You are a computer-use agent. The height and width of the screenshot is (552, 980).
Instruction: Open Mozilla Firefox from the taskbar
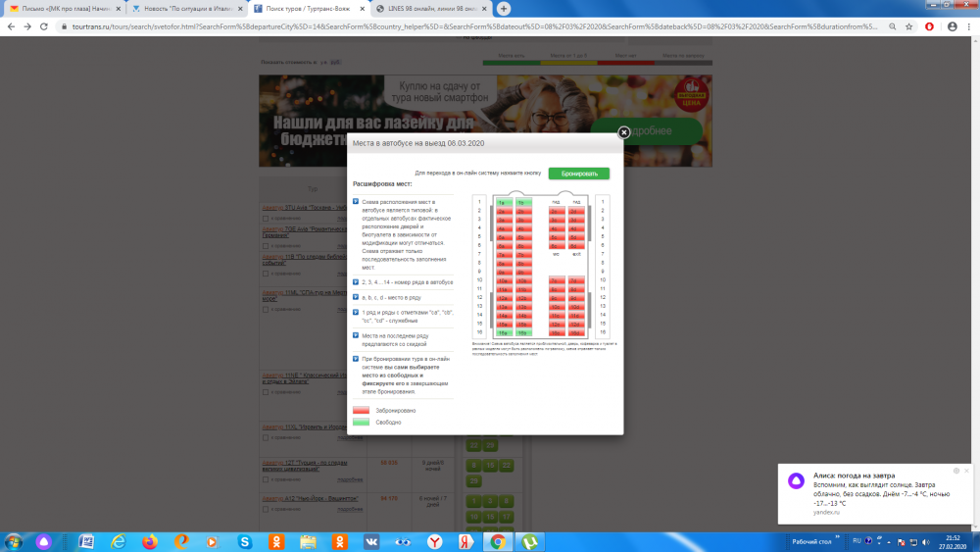(149, 541)
